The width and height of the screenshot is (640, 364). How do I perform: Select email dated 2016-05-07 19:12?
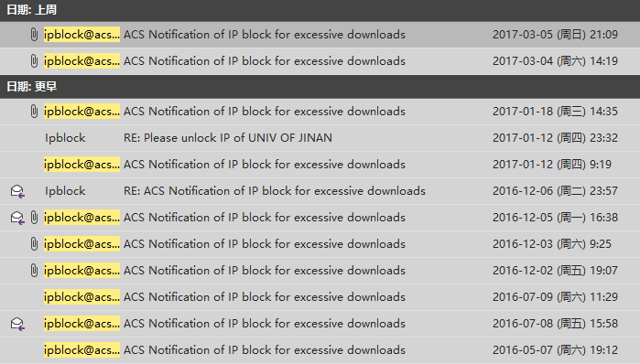pos(320,350)
